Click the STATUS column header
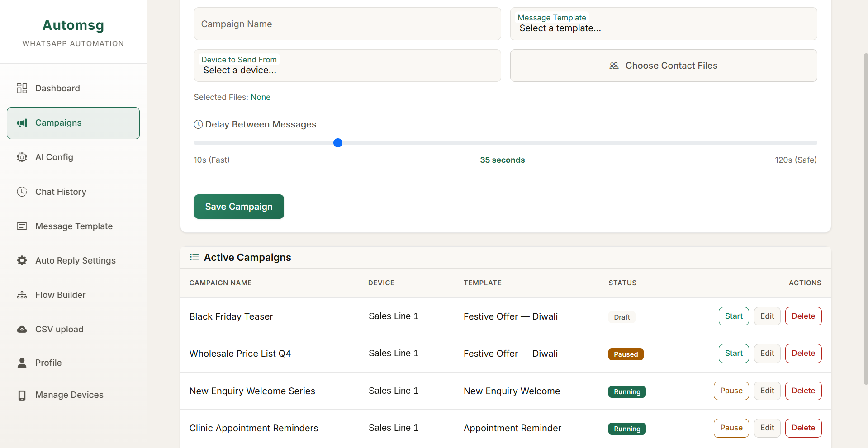Screen dimensions: 868x448 point(622,283)
